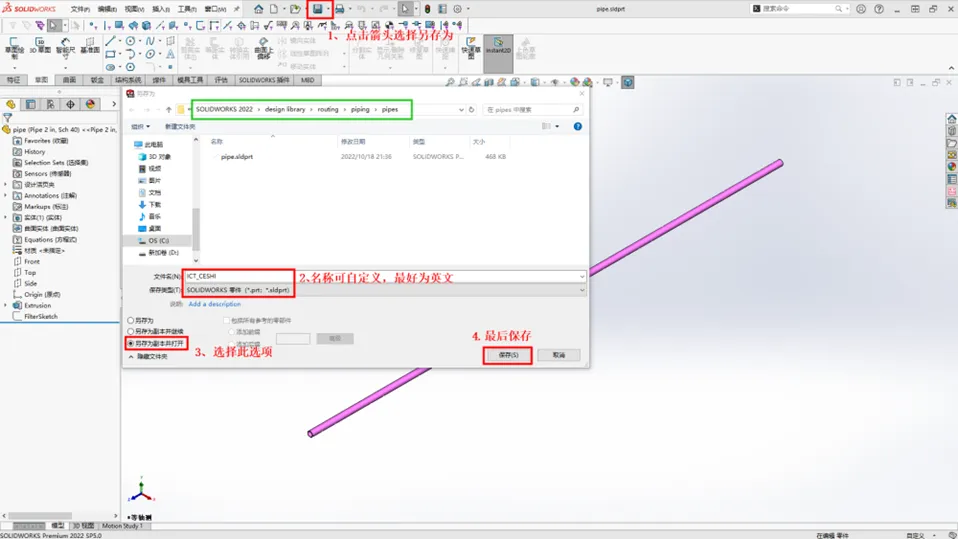Open the save arrow dropdown next to Save icon

pos(328,9)
